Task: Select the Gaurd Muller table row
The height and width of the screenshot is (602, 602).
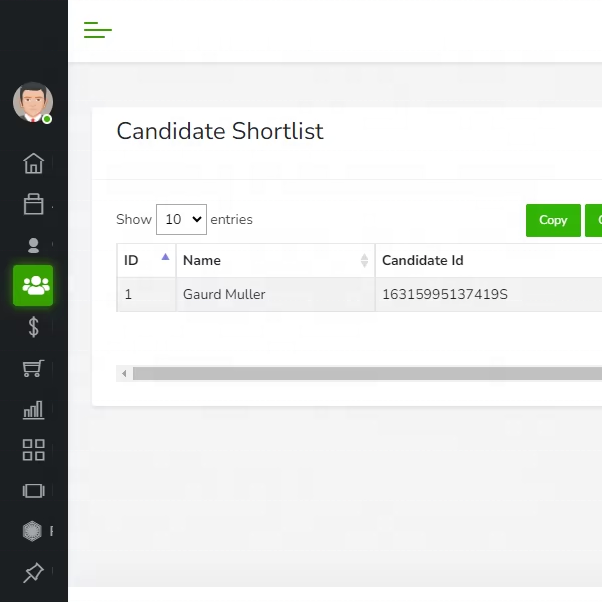Action: 359,294
